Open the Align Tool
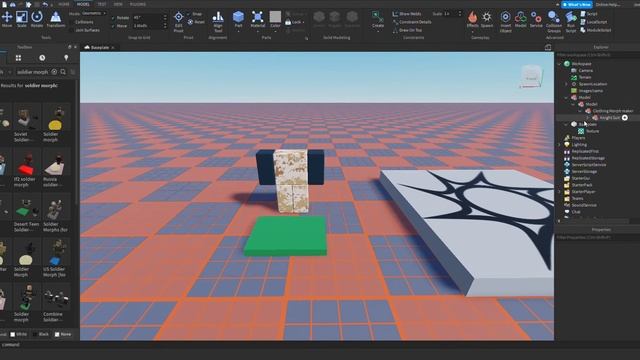 pos(218,21)
